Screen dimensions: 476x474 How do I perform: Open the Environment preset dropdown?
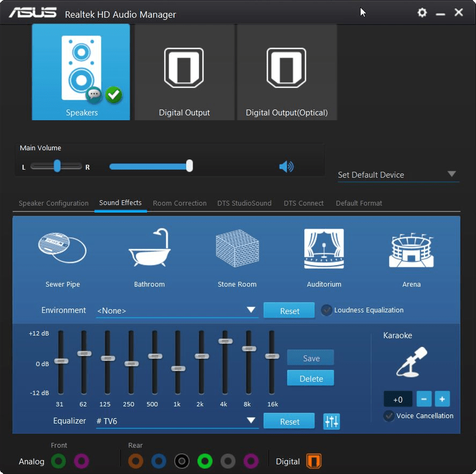pyautogui.click(x=177, y=310)
